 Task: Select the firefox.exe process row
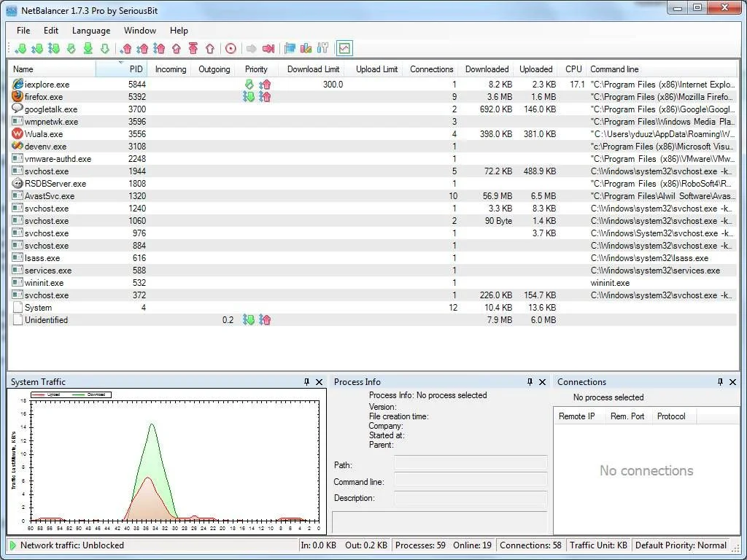tap(44, 97)
